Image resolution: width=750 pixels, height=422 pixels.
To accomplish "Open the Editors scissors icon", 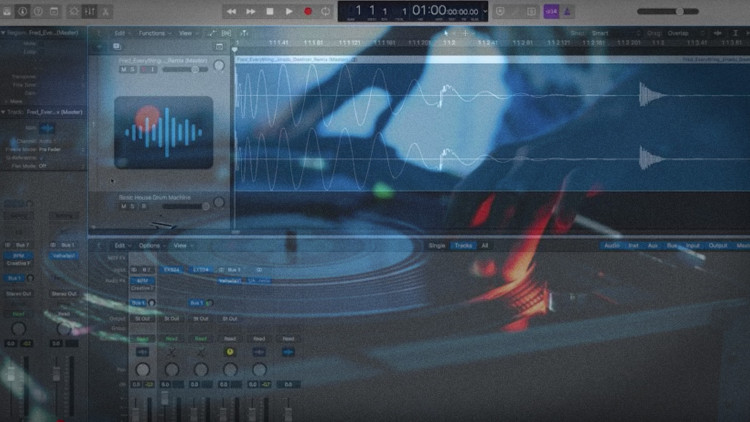I will pos(105,11).
